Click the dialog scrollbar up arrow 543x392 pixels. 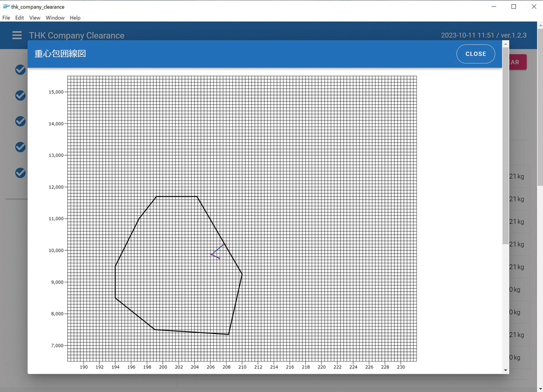point(506,44)
